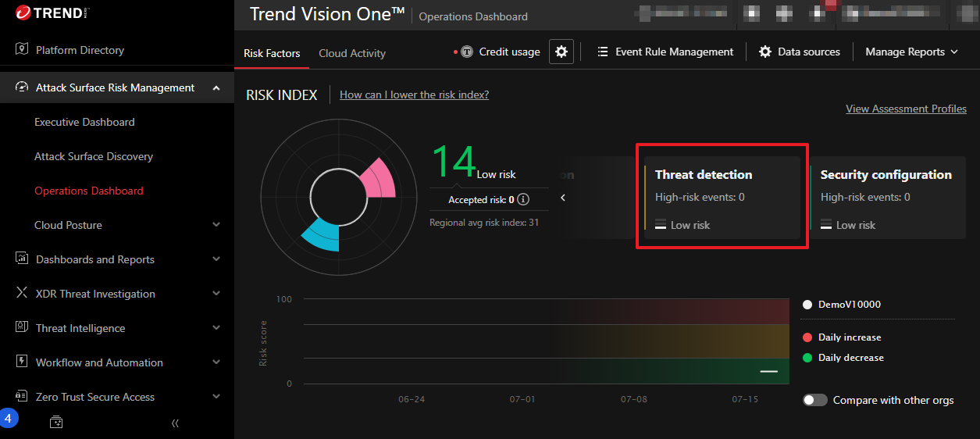Viewport: 980px width, 439px height.
Task: Click the Event Rule Management list icon
Action: 603,52
